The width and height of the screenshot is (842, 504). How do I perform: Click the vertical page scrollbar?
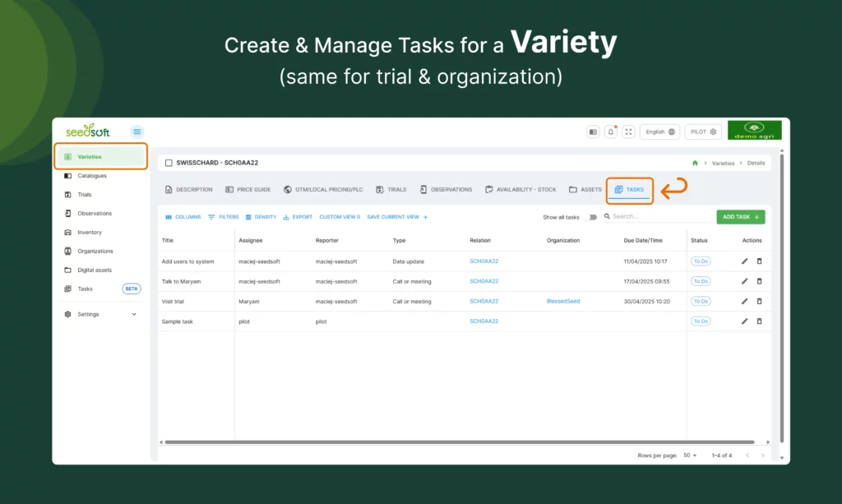click(782, 298)
